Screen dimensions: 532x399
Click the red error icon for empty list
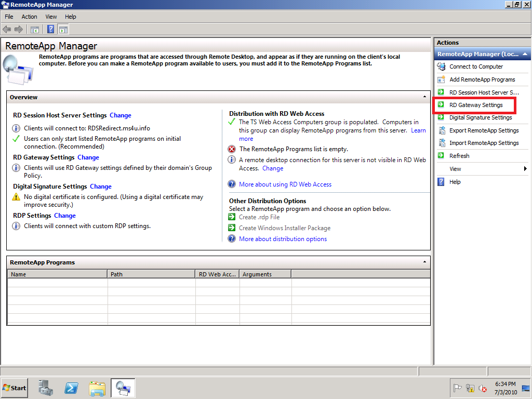232,149
